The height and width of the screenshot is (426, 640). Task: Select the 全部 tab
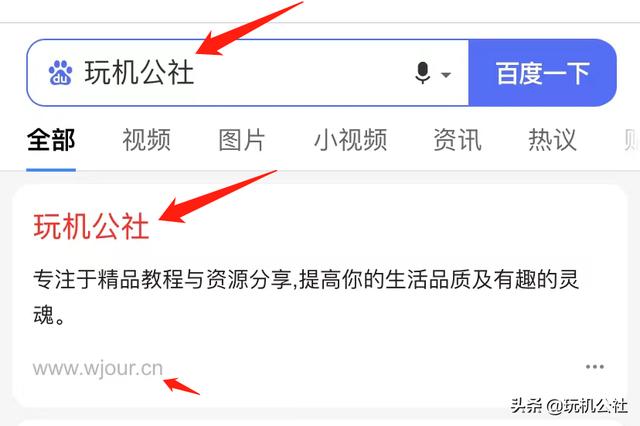point(51,140)
